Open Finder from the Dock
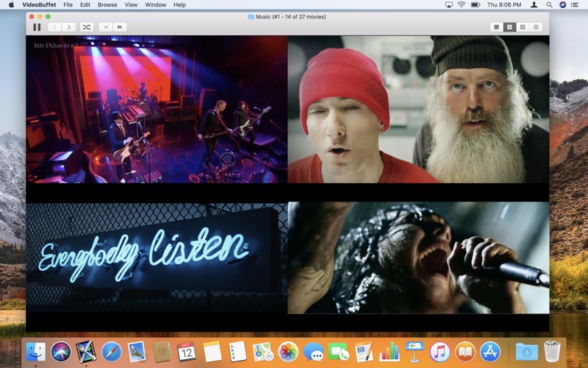 tap(35, 353)
